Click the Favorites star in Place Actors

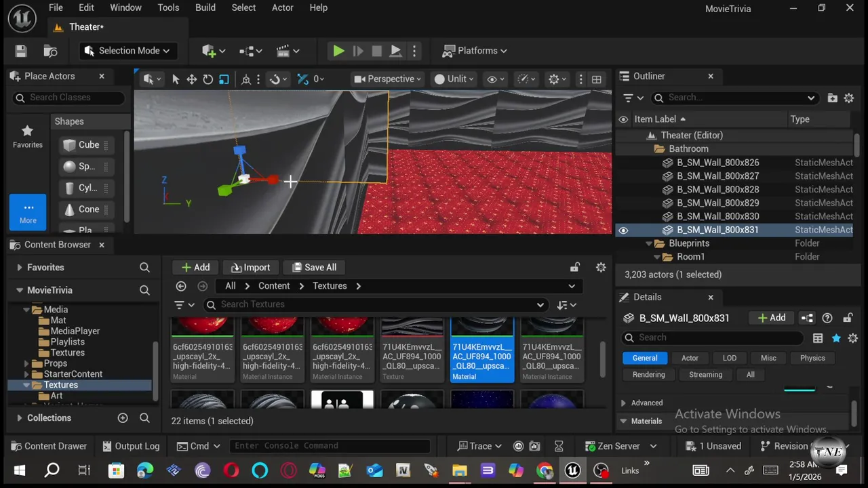click(x=28, y=136)
